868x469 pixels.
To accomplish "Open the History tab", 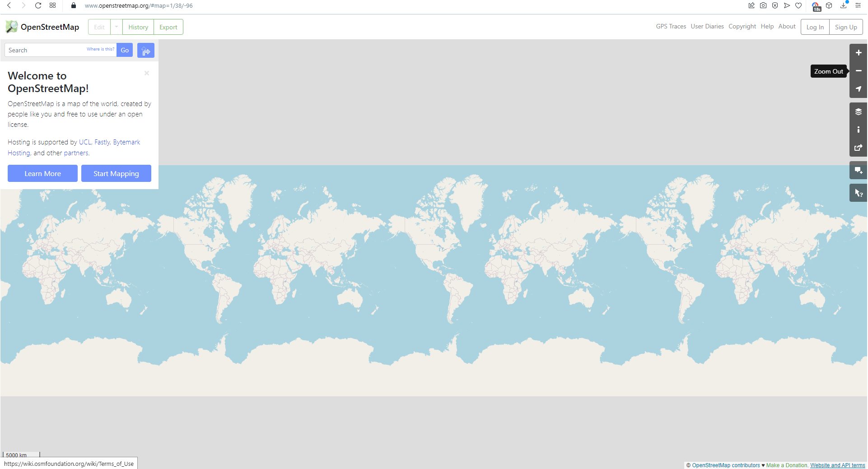I will (138, 27).
